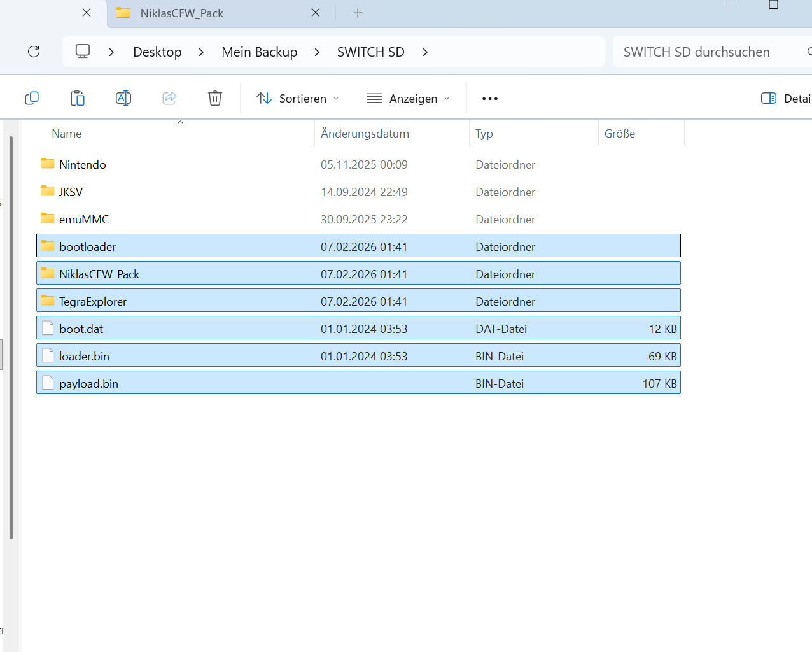This screenshot has height=652, width=812.
Task: Open the three-dots more options menu
Action: (489, 99)
